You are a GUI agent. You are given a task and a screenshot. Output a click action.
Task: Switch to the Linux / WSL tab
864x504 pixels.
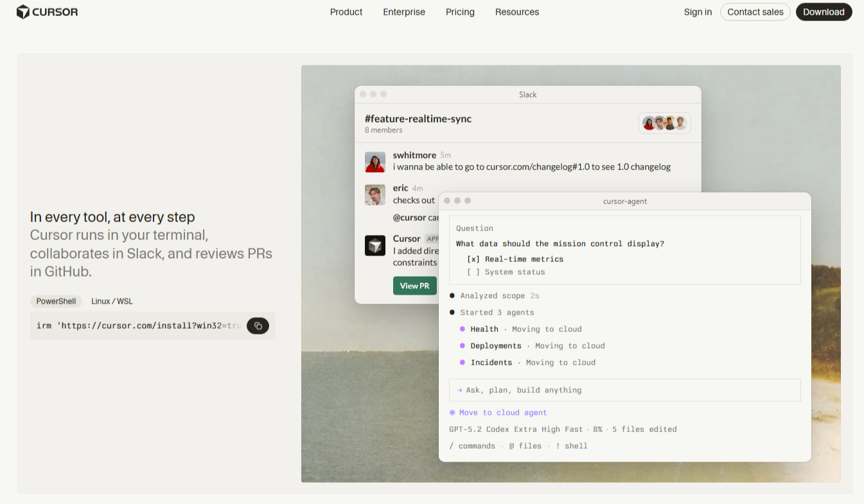(112, 301)
